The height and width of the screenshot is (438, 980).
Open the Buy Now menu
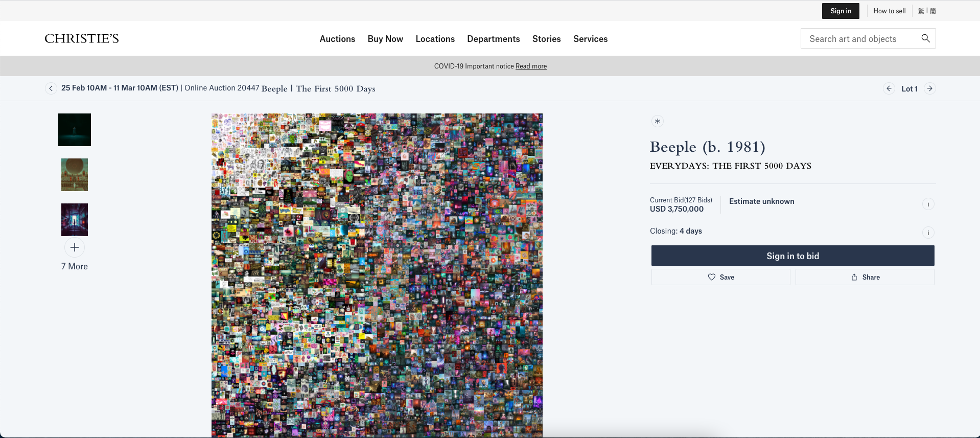coord(385,39)
